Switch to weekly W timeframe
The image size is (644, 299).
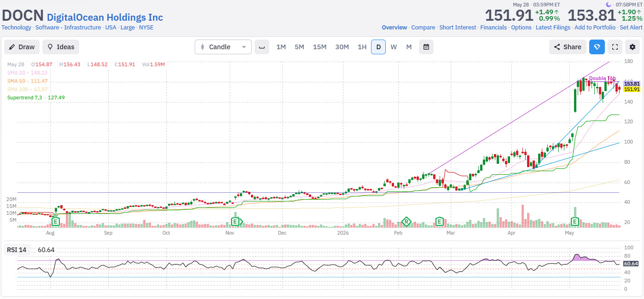click(x=394, y=47)
